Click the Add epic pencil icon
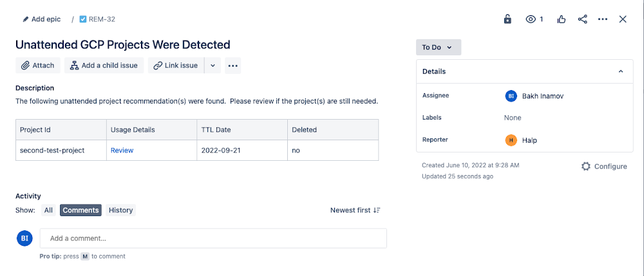Image resolution: width=644 pixels, height=276 pixels. tap(26, 19)
